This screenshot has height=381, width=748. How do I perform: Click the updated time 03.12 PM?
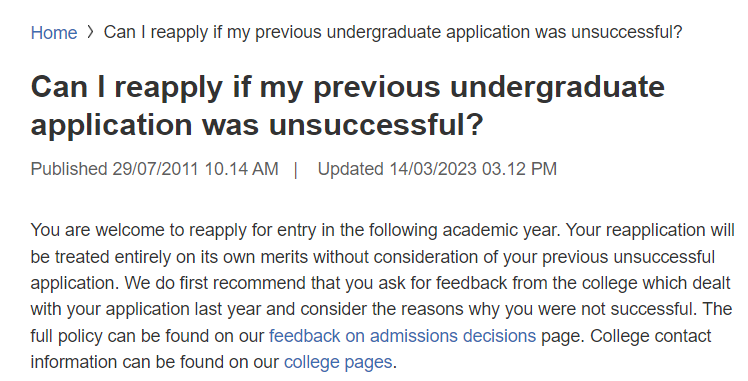[x=519, y=169]
